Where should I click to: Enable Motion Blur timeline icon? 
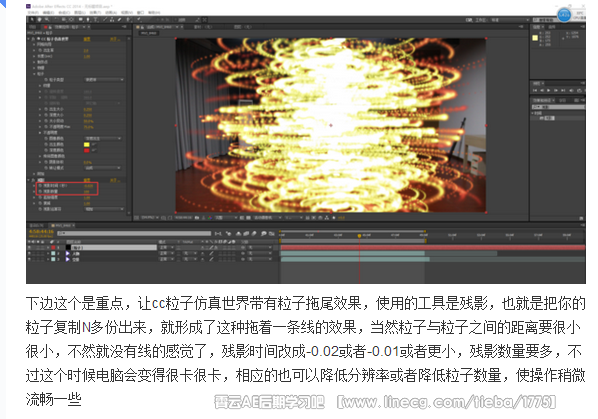(254, 233)
